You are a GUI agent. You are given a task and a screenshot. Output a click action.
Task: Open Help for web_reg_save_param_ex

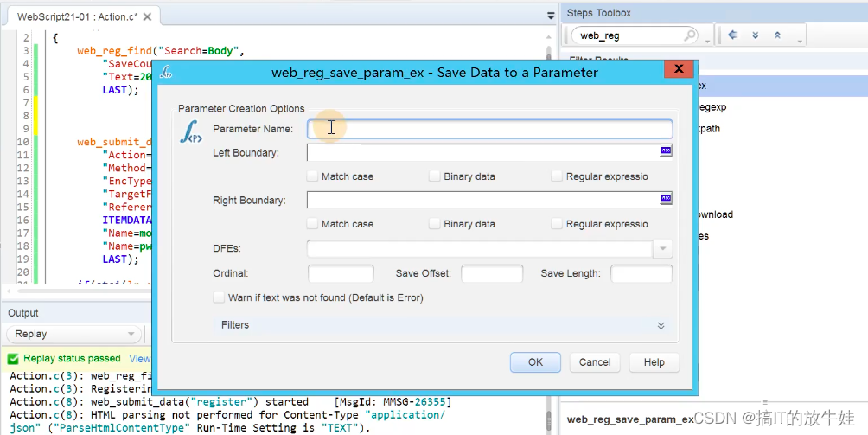pyautogui.click(x=654, y=362)
